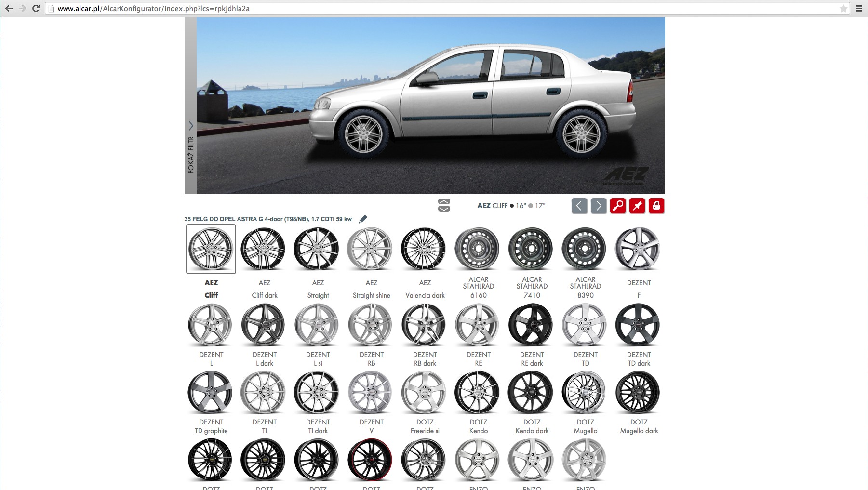Click the red printer icon
Viewport: 868px width, 490px height.
(x=656, y=206)
